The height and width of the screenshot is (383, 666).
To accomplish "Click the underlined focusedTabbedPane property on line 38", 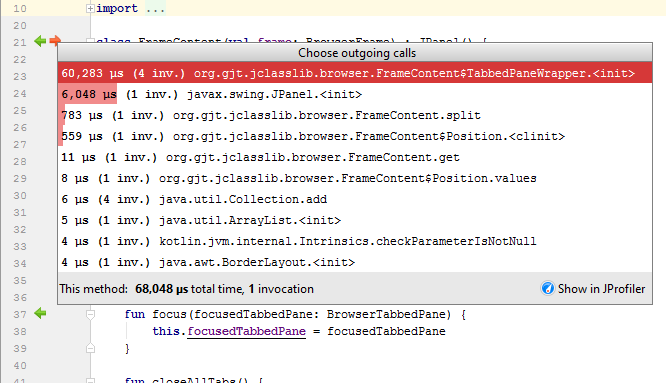I will (246, 331).
